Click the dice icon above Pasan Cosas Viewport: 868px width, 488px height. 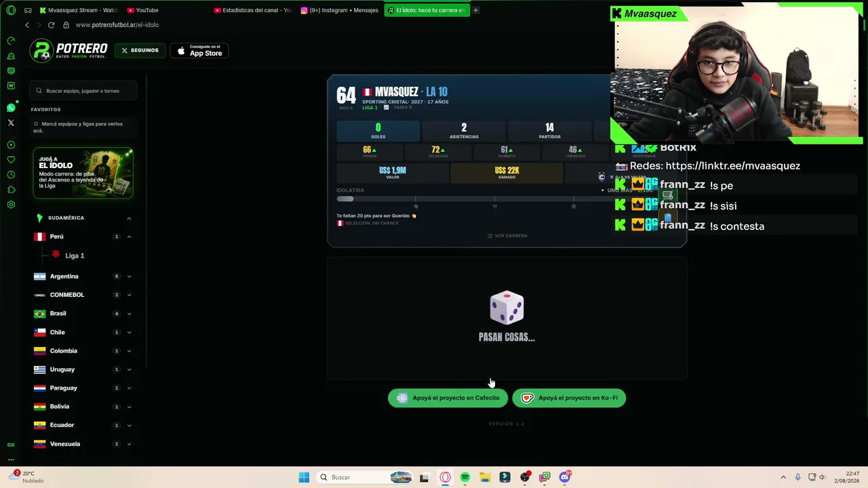tap(507, 308)
